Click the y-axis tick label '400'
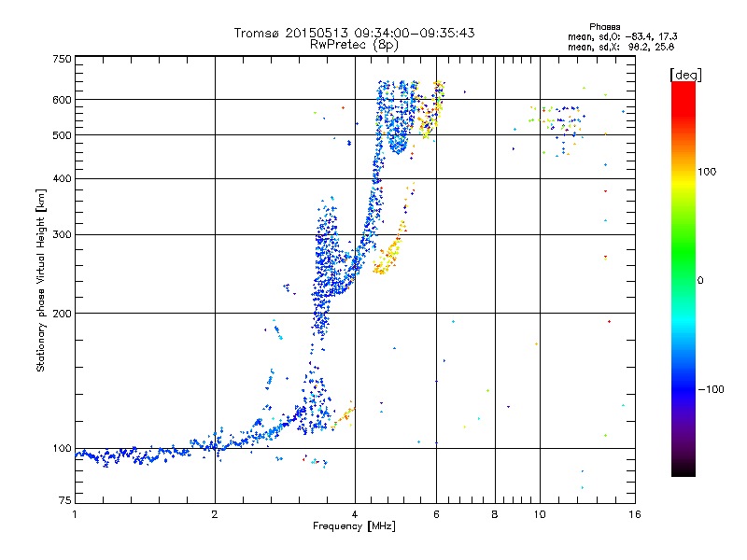This screenshot has width=747, height=560. [62, 178]
